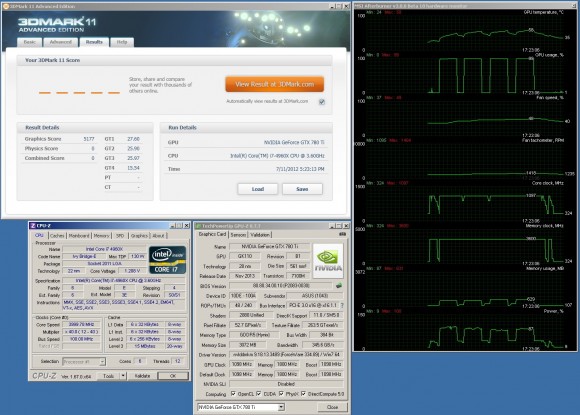Click the OK button in CPU-Z
The width and height of the screenshot is (580, 415).
click(x=173, y=376)
